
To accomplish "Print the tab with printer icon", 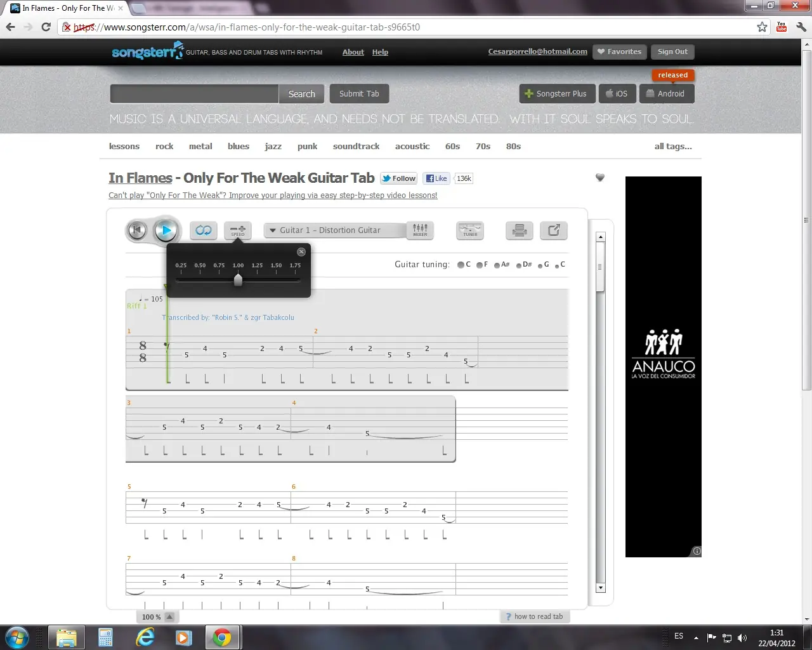I will point(520,230).
